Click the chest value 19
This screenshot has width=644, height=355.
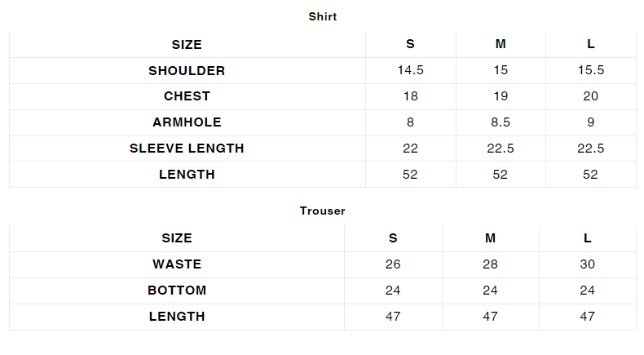[x=501, y=96]
